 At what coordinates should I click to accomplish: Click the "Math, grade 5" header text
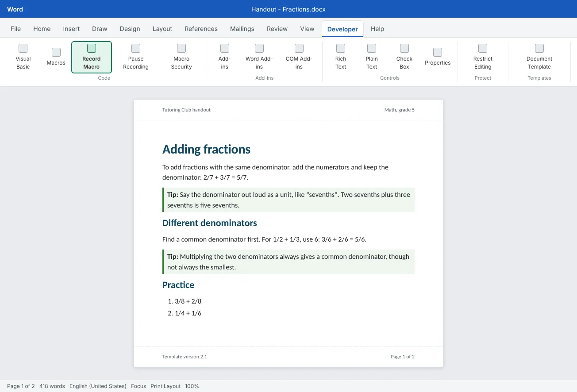pyautogui.click(x=400, y=110)
